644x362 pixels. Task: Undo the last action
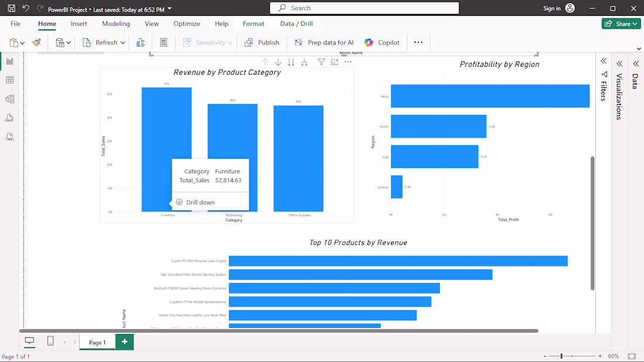click(26, 8)
